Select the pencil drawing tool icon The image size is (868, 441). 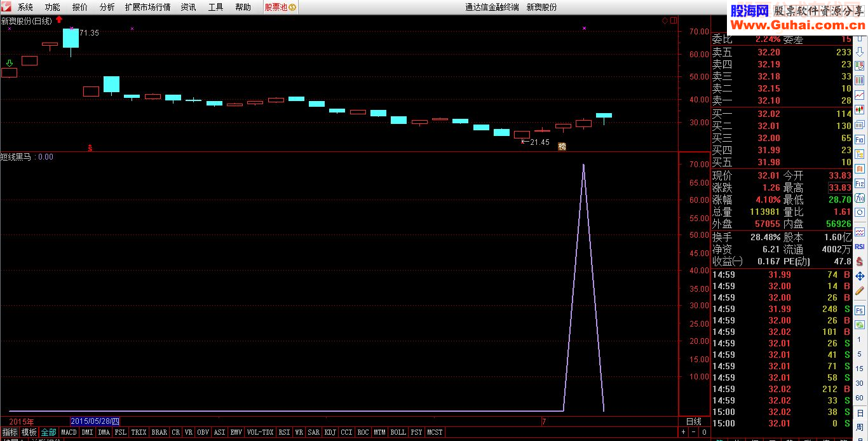pos(860,290)
